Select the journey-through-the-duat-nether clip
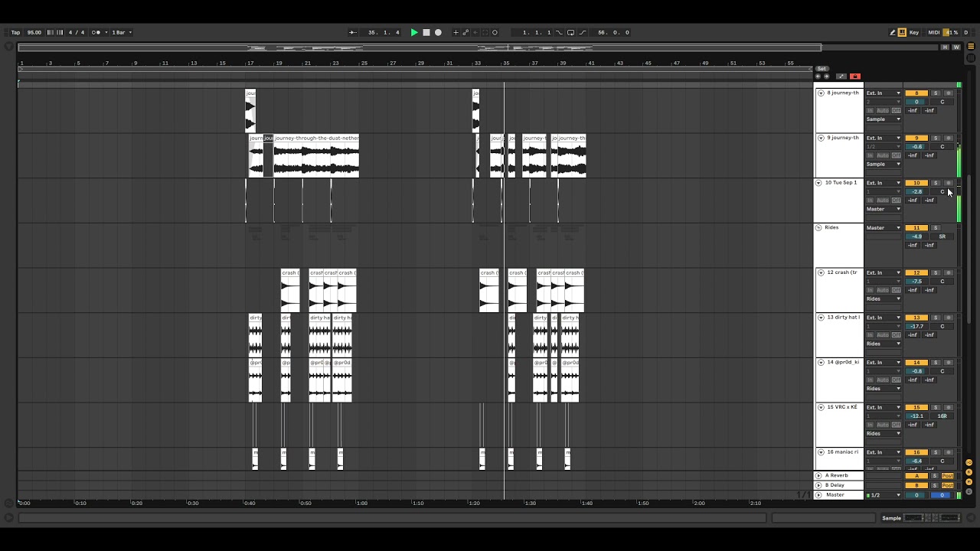This screenshot has height=551, width=980. tap(316, 156)
